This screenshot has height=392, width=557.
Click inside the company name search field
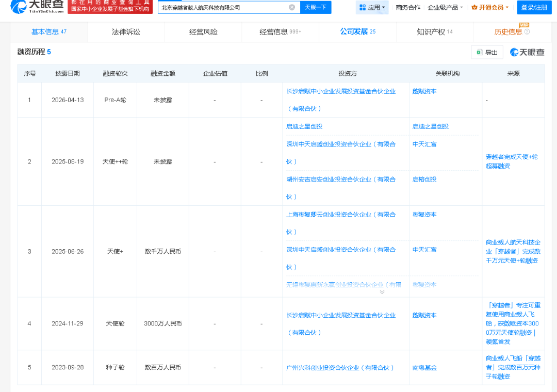pyautogui.click(x=223, y=7)
